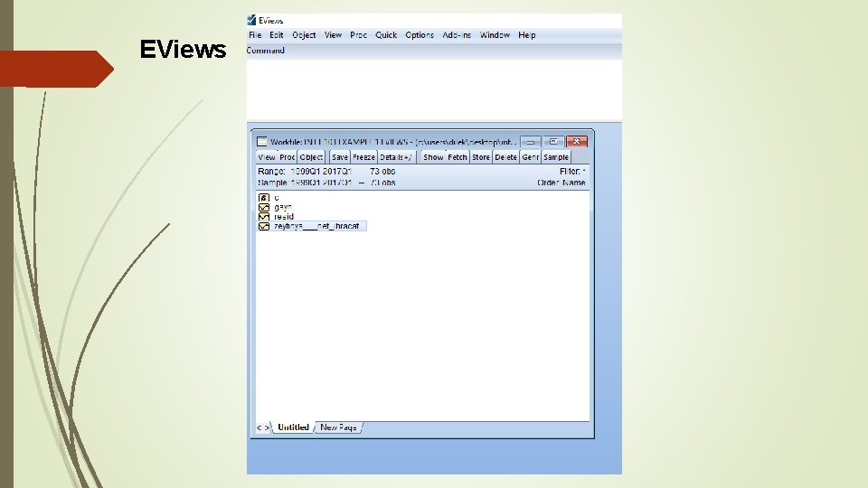Click the workfile Proc button
This screenshot has height=488, width=868.
click(x=287, y=157)
